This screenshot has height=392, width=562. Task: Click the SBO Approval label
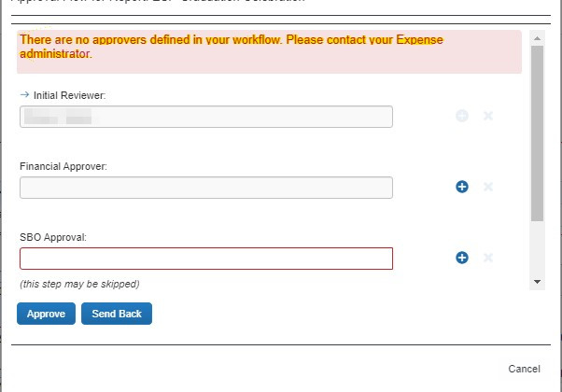[x=53, y=237]
